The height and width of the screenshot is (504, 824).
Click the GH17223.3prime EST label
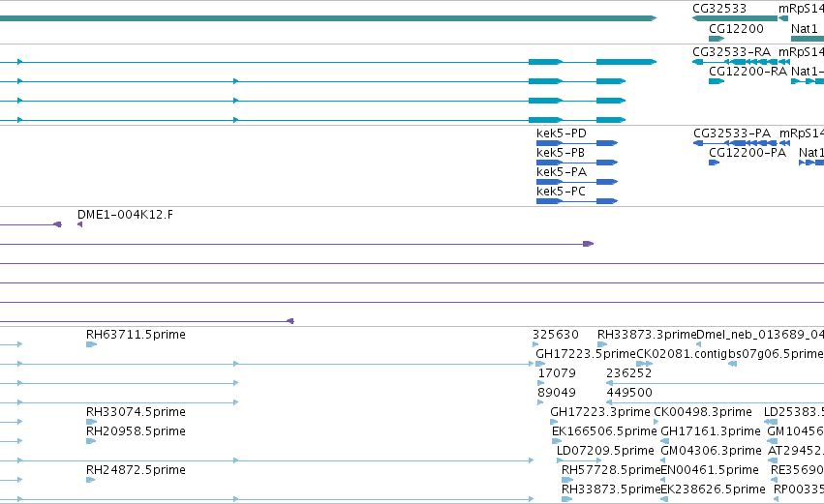[x=600, y=412]
